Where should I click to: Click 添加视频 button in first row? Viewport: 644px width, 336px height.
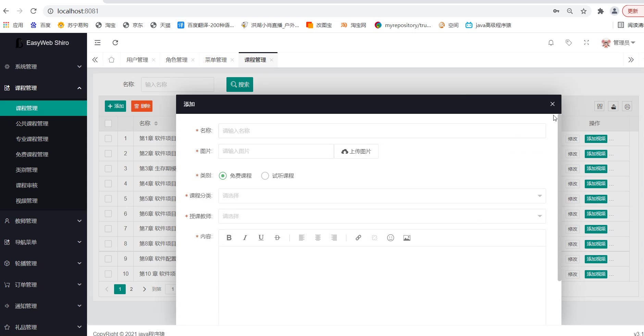(596, 139)
